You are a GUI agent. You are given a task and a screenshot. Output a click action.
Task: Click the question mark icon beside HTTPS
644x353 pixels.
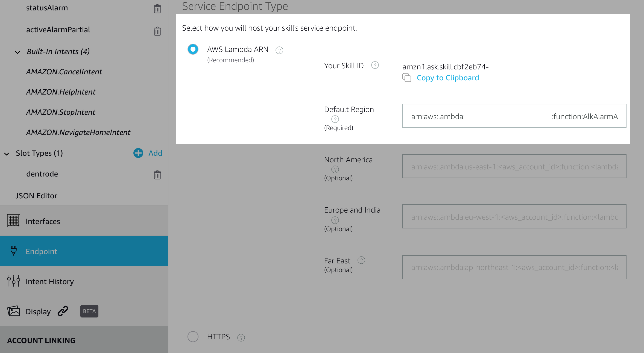click(x=241, y=338)
